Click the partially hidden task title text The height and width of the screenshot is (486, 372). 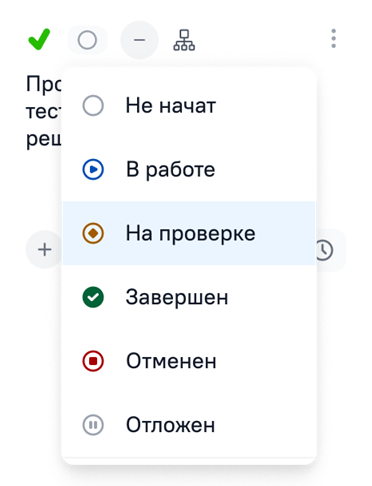44,111
